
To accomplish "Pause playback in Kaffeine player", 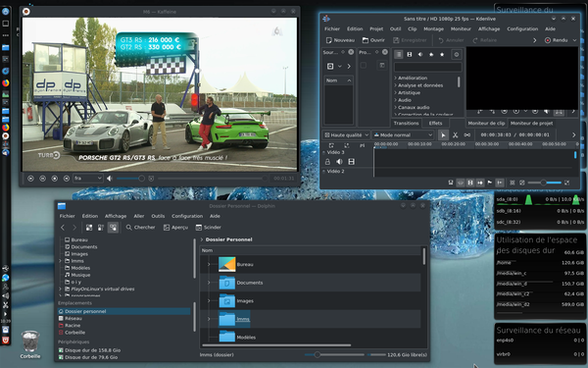I will coord(43,179).
